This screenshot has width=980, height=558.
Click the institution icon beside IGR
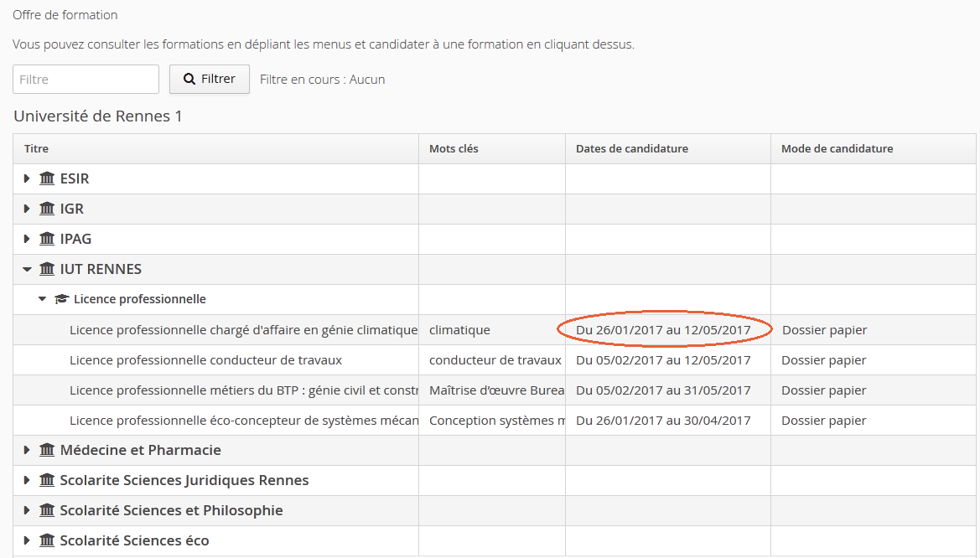coord(47,209)
